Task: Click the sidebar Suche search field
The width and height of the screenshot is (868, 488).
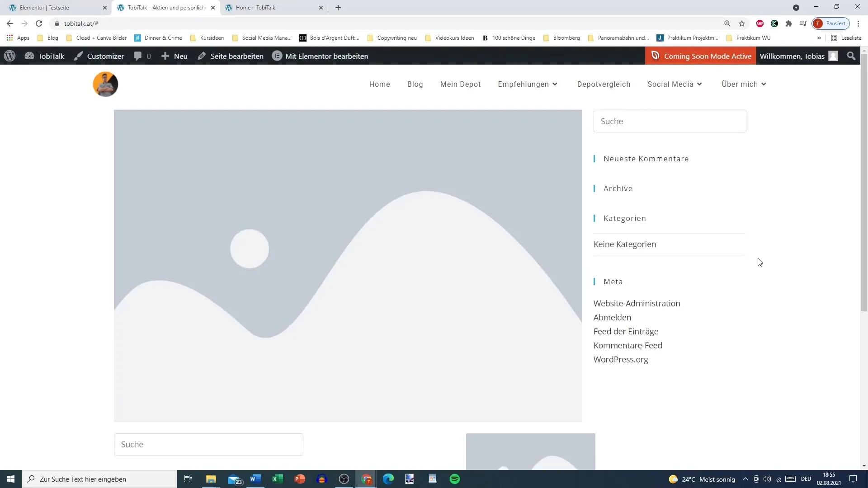Action: 670,121
